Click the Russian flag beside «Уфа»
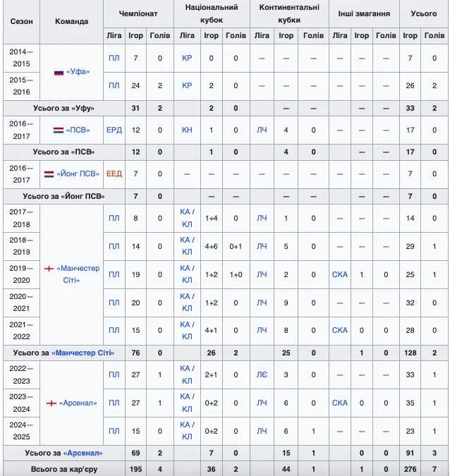Image resolution: width=450 pixels, height=476 pixels. [59, 72]
